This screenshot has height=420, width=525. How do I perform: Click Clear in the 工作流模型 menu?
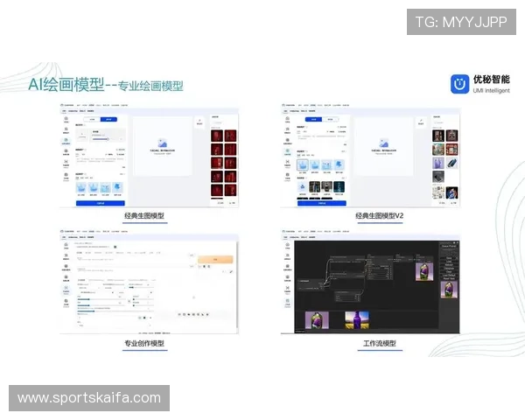point(449,271)
